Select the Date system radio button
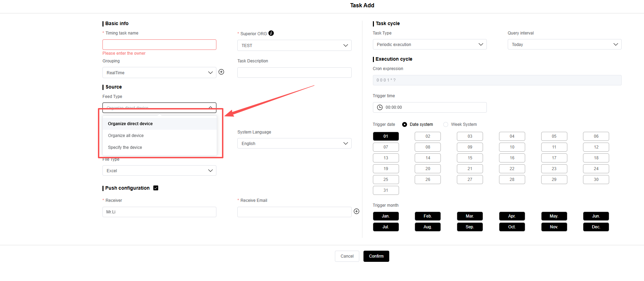 coord(405,124)
